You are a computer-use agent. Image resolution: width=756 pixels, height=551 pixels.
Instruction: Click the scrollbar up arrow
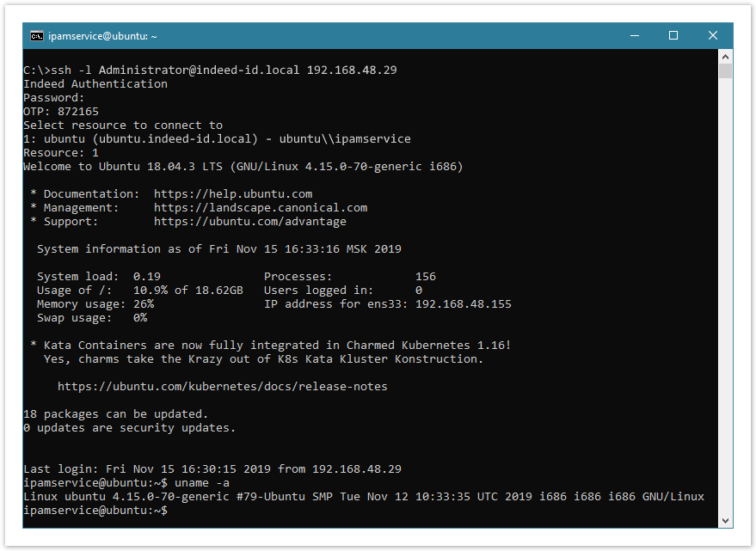pos(726,56)
